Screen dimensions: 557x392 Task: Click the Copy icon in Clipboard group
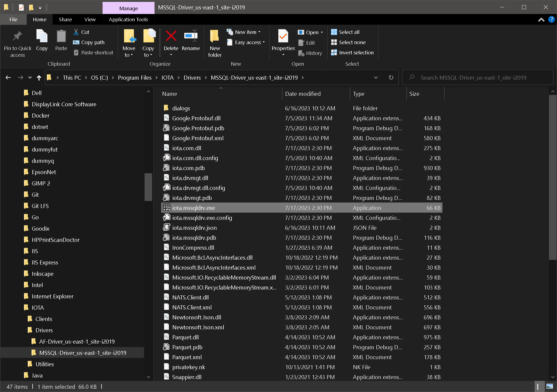42,36
